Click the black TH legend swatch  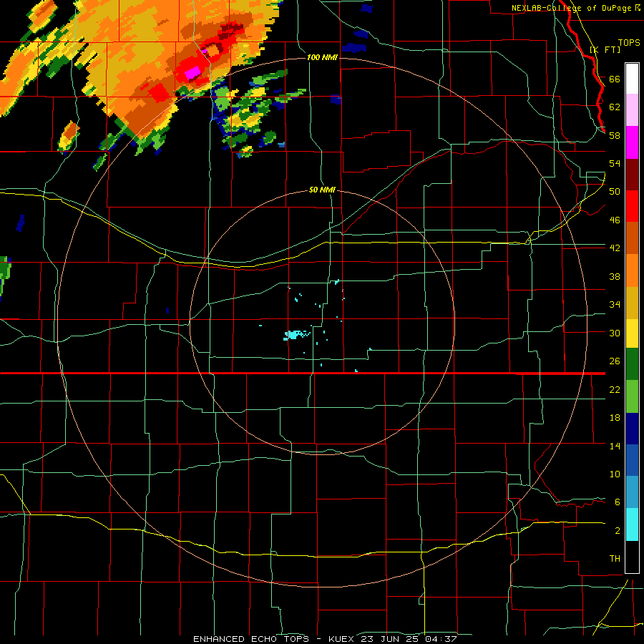[632, 557]
